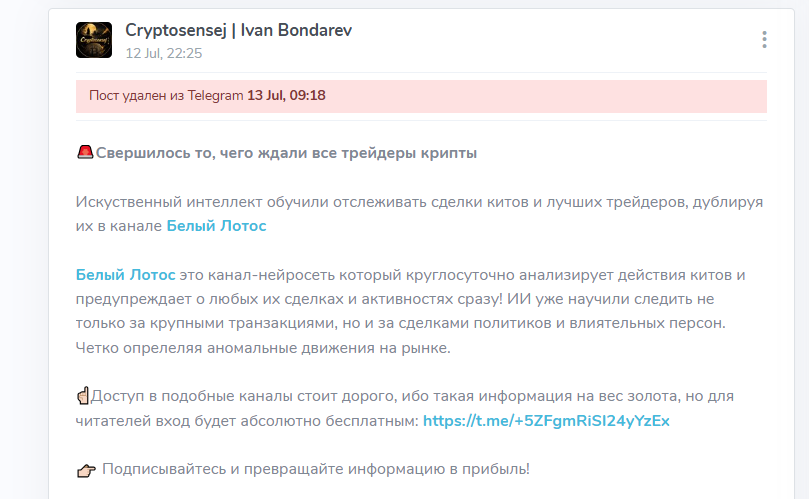Click the Cryptosensej channel avatar
This screenshot has width=809, height=499.
(94, 40)
